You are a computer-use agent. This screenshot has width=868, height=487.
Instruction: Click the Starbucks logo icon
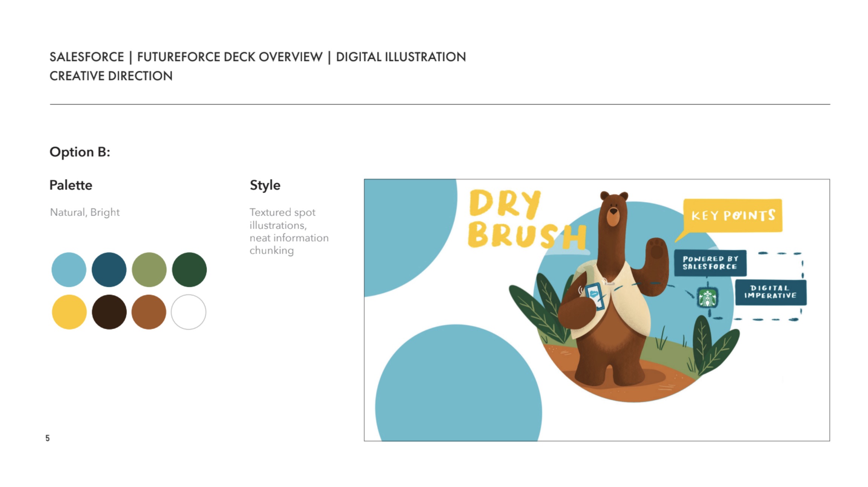pos(707,298)
